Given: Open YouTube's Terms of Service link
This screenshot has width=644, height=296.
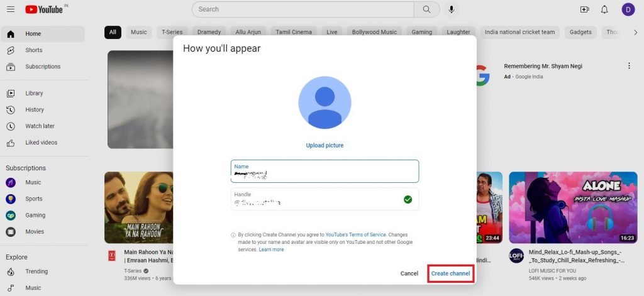Looking at the screenshot, I should (355, 234).
